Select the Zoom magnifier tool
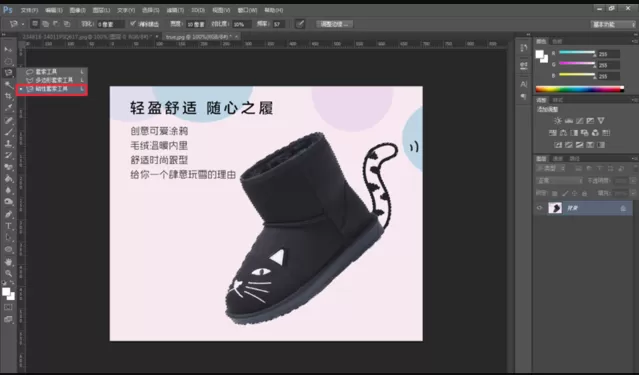The height and width of the screenshot is (375, 639). (x=8, y=274)
